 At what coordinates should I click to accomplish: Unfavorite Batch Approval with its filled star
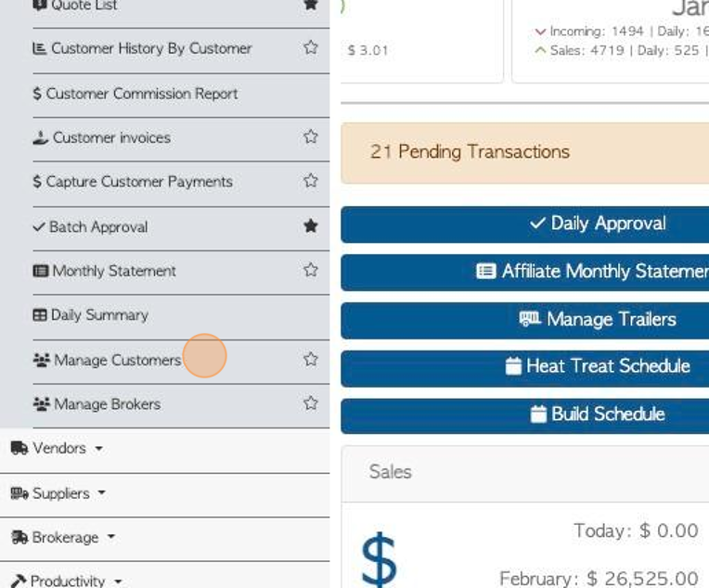pos(311,226)
